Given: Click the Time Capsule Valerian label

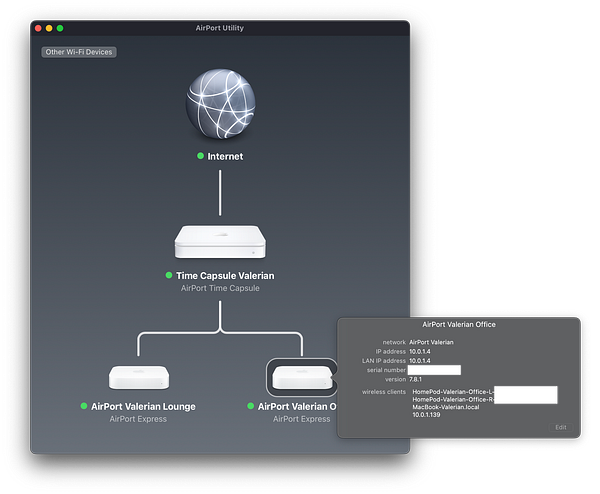Looking at the screenshot, I should 225,276.
